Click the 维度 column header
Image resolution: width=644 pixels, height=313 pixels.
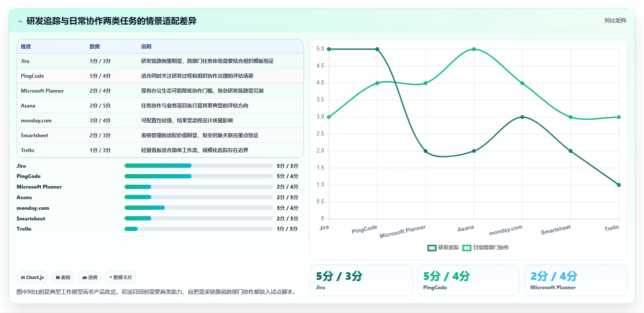click(26, 47)
